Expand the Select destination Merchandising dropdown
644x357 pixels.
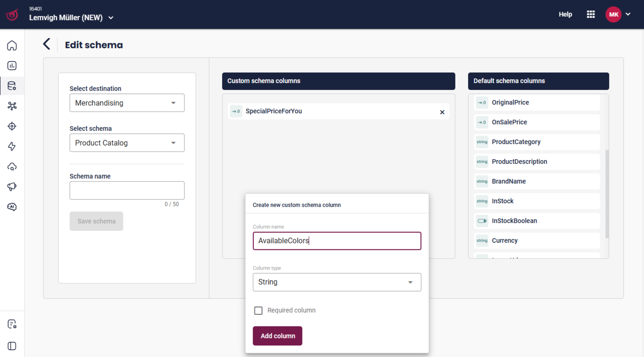click(127, 103)
